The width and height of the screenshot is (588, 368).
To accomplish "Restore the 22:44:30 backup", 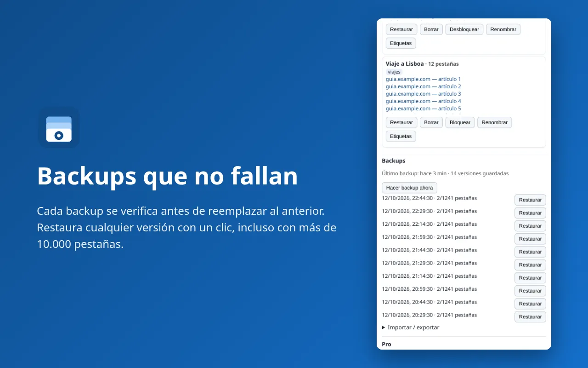I will click(530, 200).
